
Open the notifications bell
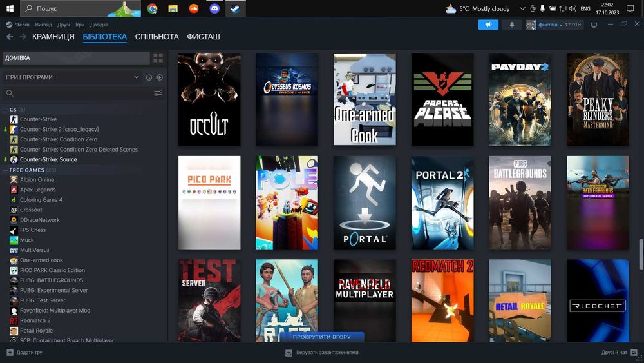click(x=512, y=25)
